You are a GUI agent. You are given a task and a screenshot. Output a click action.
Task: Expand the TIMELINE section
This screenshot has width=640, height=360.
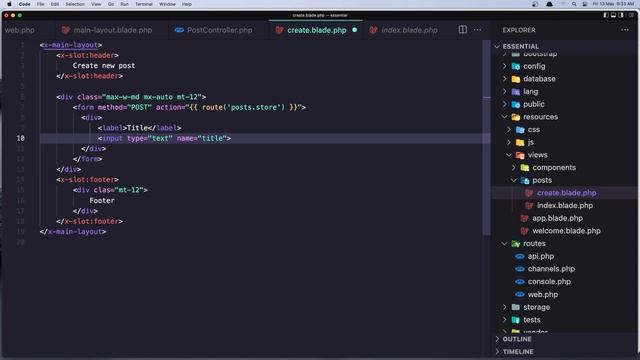(565, 351)
